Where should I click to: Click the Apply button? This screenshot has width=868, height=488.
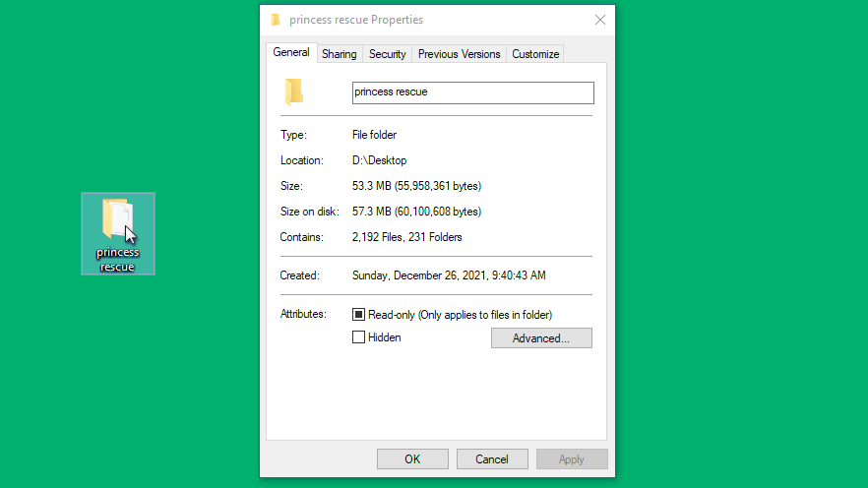pyautogui.click(x=572, y=459)
